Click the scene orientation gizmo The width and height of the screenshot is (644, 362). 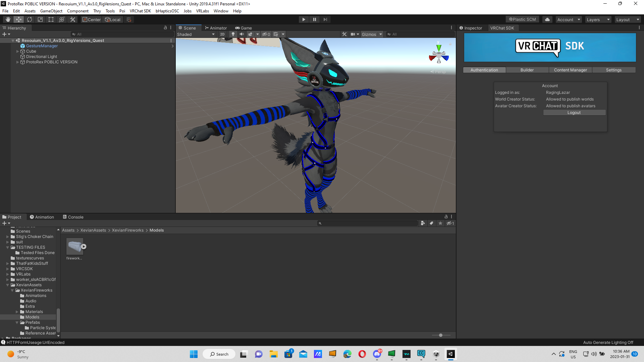tap(439, 55)
